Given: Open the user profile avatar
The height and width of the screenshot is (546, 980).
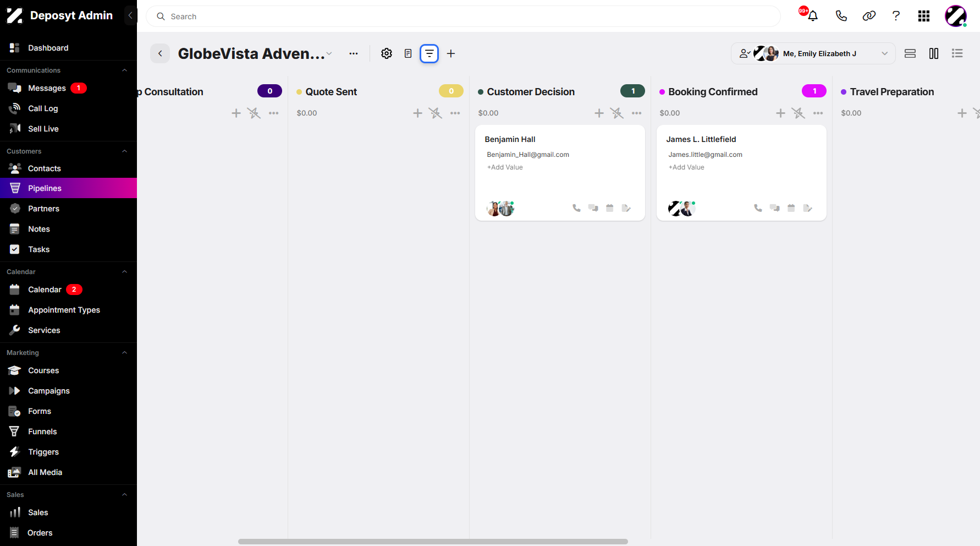Looking at the screenshot, I should [x=956, y=16].
